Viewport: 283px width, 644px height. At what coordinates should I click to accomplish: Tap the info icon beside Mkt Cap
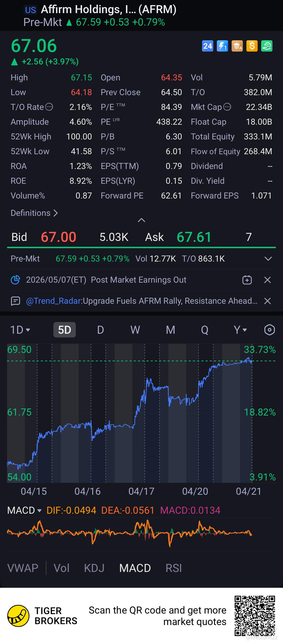point(227,107)
